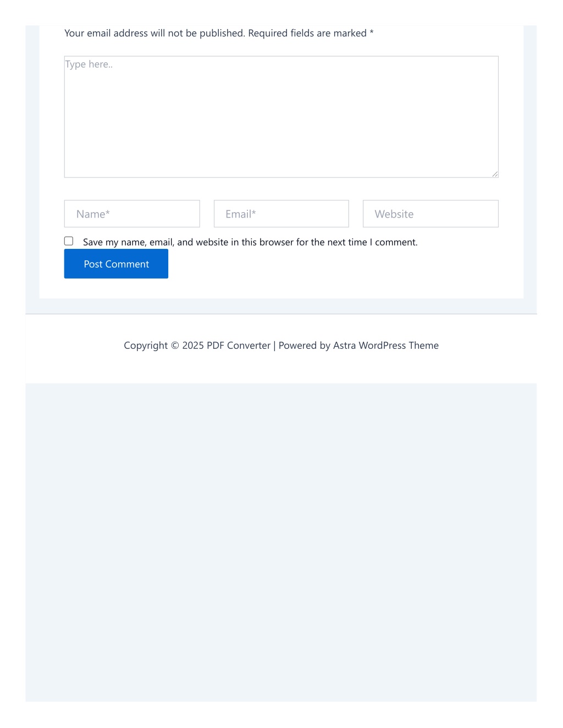Image resolution: width=563 pixels, height=728 pixels.
Task: Tick the save my details checkbox
Action: click(x=69, y=241)
